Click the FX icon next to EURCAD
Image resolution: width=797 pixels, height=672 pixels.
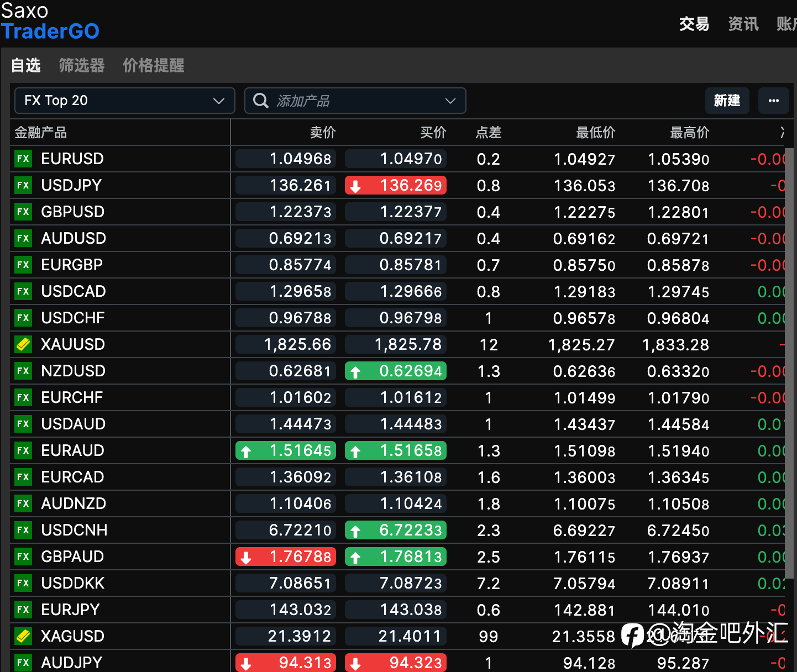[x=23, y=477]
